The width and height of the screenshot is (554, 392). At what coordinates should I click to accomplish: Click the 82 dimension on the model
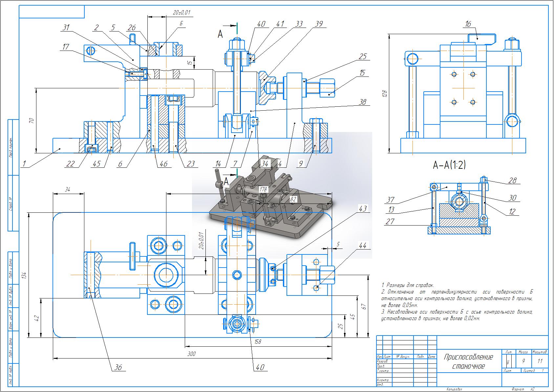click(293, 199)
